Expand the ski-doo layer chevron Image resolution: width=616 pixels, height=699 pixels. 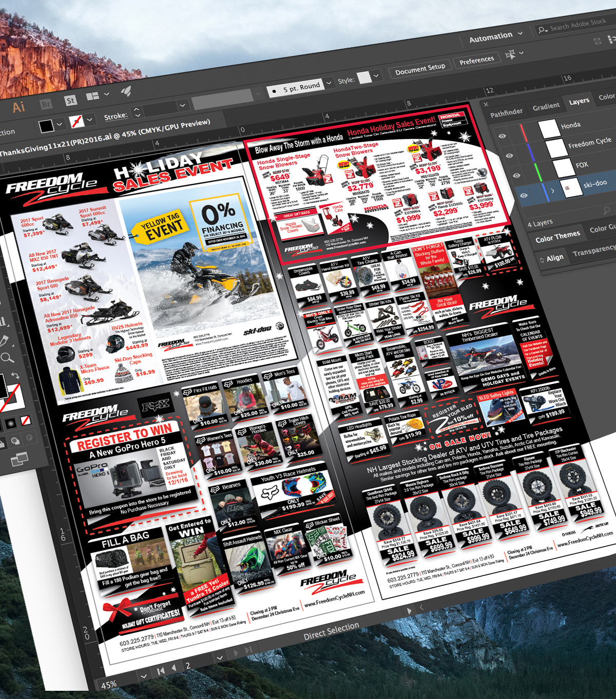(x=552, y=190)
